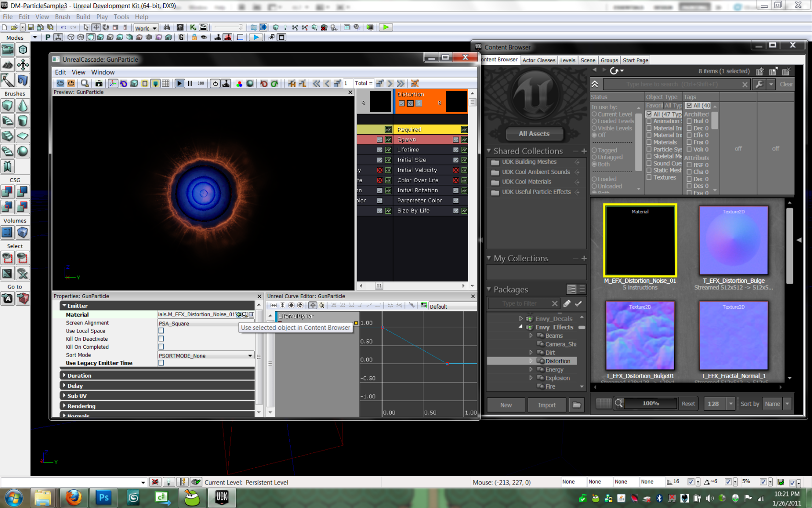Click the New button in Content Browser
The height and width of the screenshot is (508, 812).
[506, 405]
